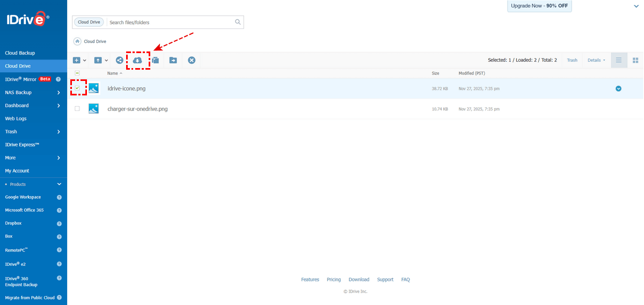Check the charger-sur-onedrive.png checkbox
The width and height of the screenshot is (644, 305).
click(x=77, y=109)
